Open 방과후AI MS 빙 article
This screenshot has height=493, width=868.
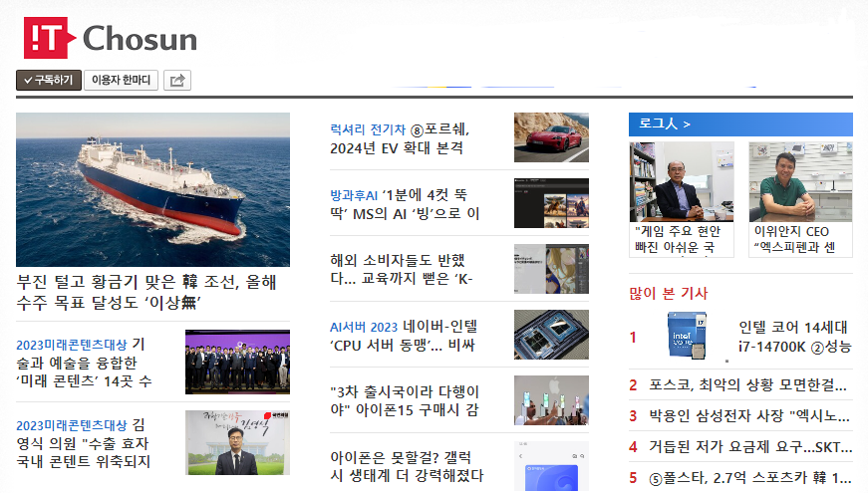coord(405,204)
